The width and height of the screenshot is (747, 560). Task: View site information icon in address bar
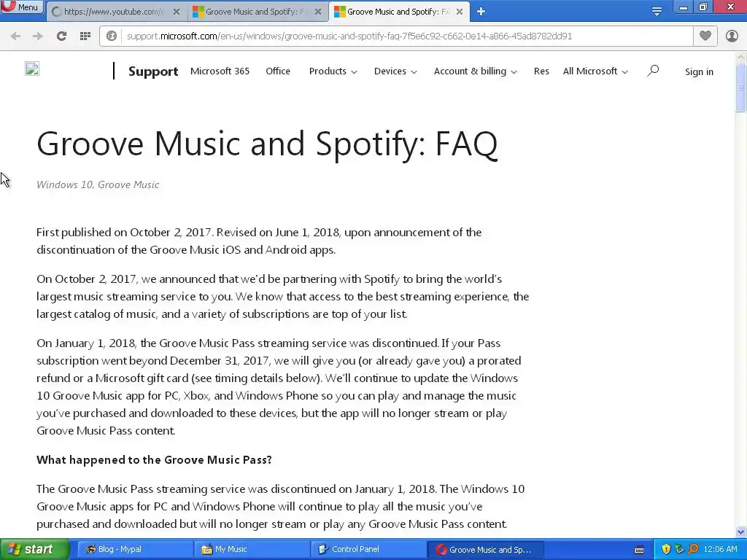click(x=112, y=36)
